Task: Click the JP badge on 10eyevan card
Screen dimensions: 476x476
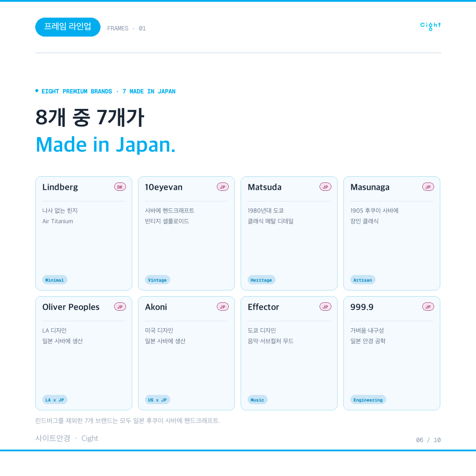Action: coord(223,187)
